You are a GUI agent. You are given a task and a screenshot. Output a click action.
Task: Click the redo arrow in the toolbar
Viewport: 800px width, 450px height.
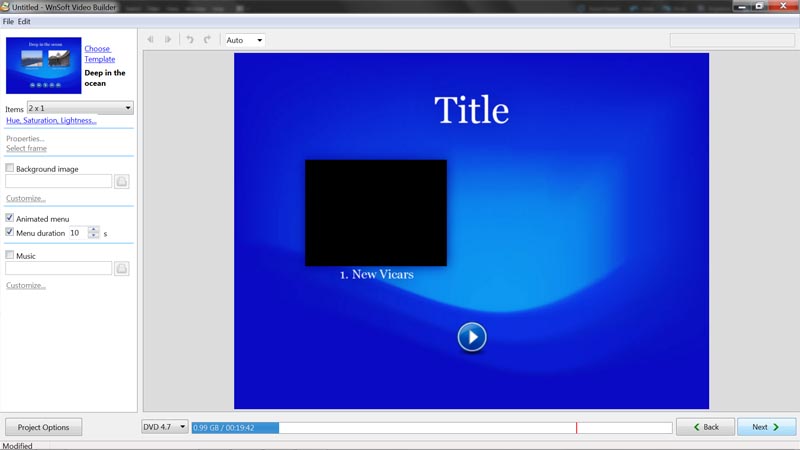point(207,40)
